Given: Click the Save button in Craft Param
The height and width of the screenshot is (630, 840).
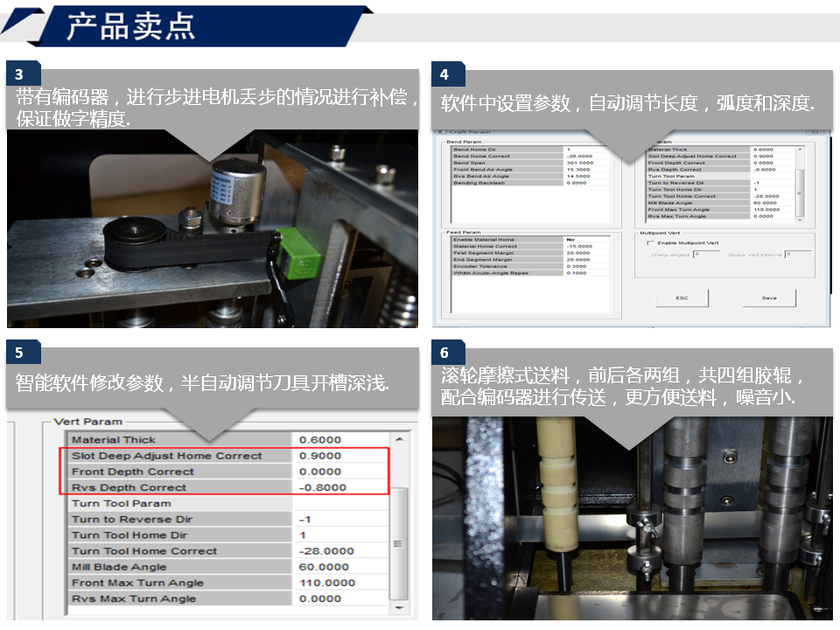Looking at the screenshot, I should (768, 297).
